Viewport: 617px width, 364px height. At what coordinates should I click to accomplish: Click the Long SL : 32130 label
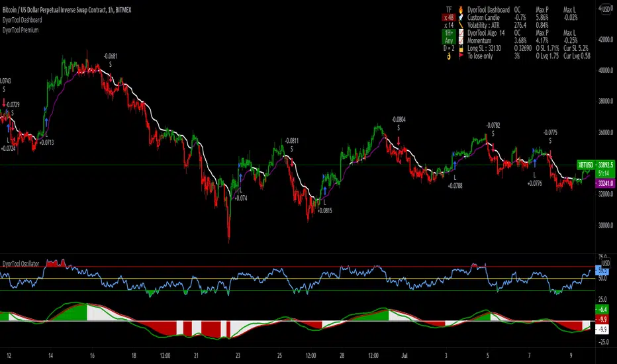tap(484, 48)
